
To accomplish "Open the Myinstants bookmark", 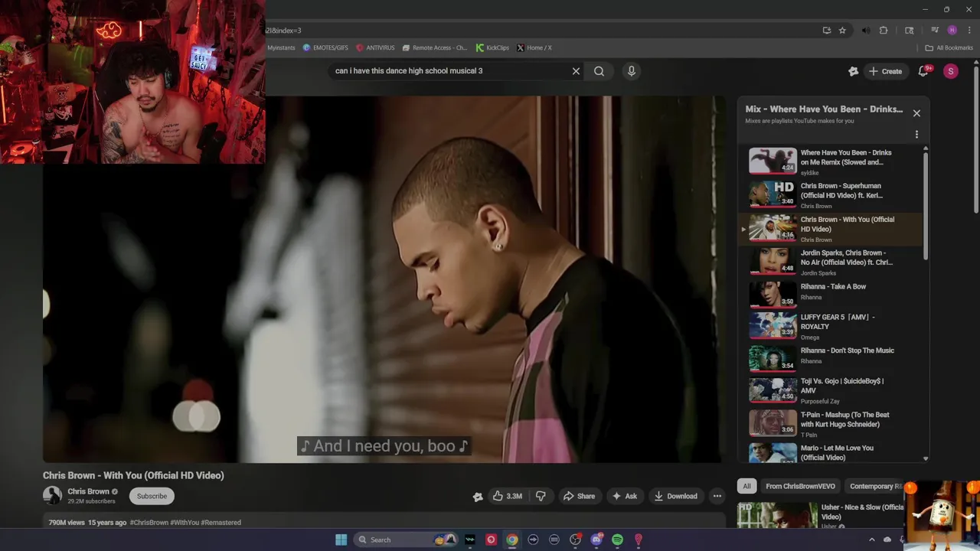I will 281,47.
